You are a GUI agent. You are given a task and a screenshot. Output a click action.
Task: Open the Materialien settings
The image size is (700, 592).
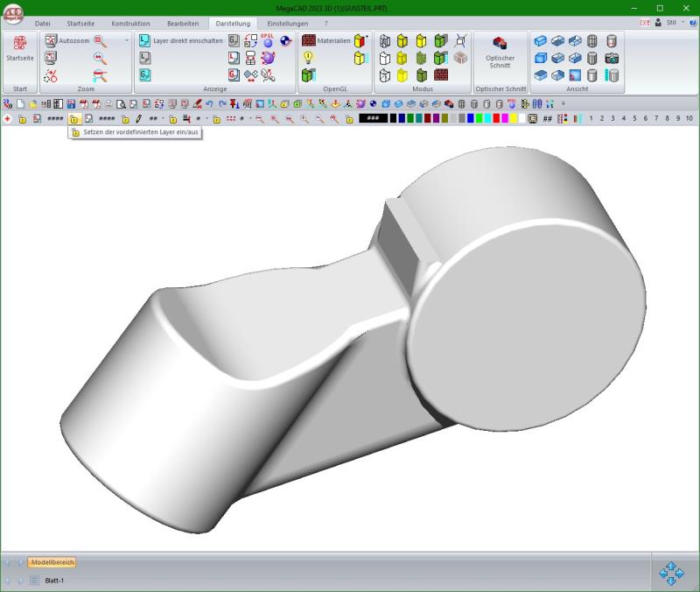pos(326,40)
